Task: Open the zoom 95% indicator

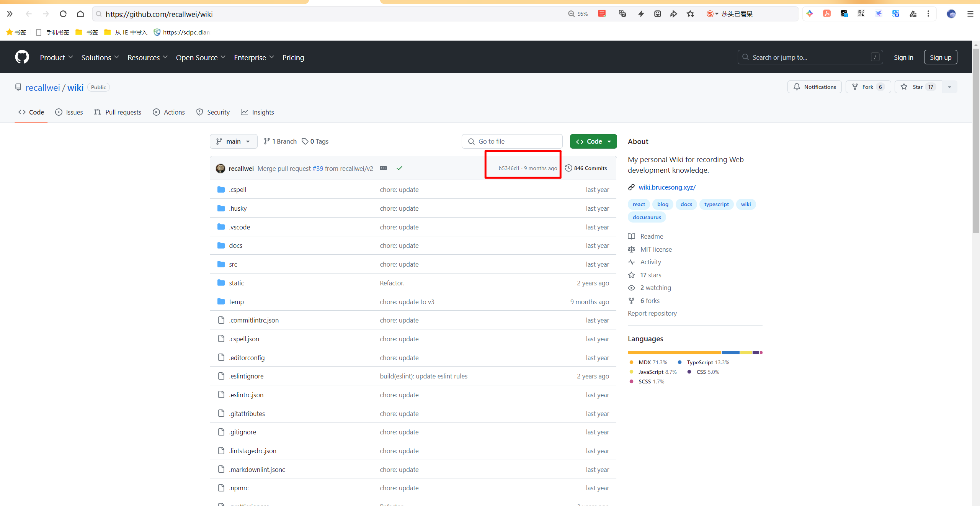Action: tap(578, 14)
